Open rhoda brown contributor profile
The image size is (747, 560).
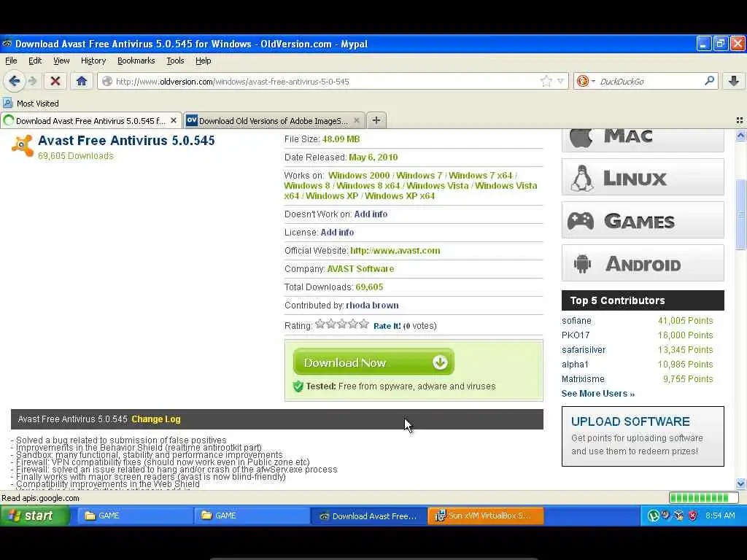click(372, 306)
